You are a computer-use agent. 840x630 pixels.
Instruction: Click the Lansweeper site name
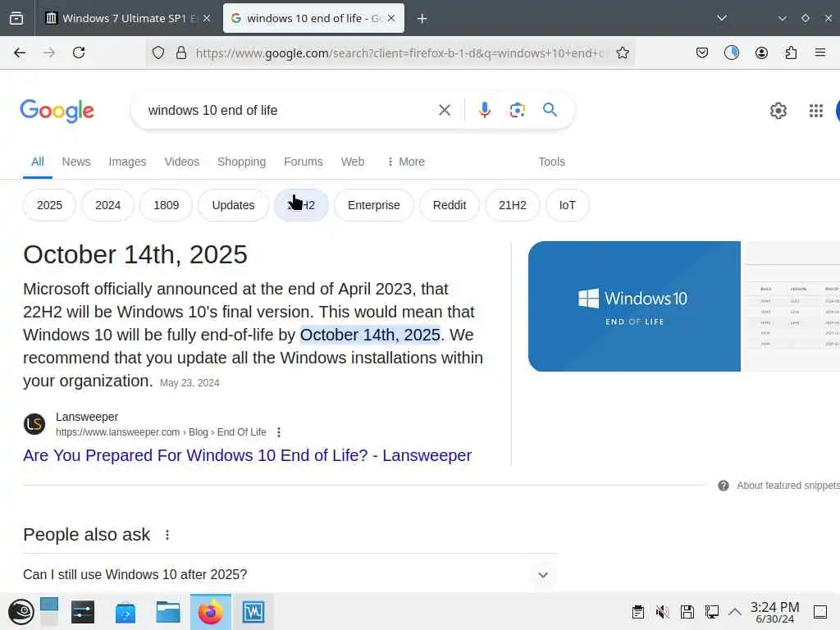pos(87,417)
